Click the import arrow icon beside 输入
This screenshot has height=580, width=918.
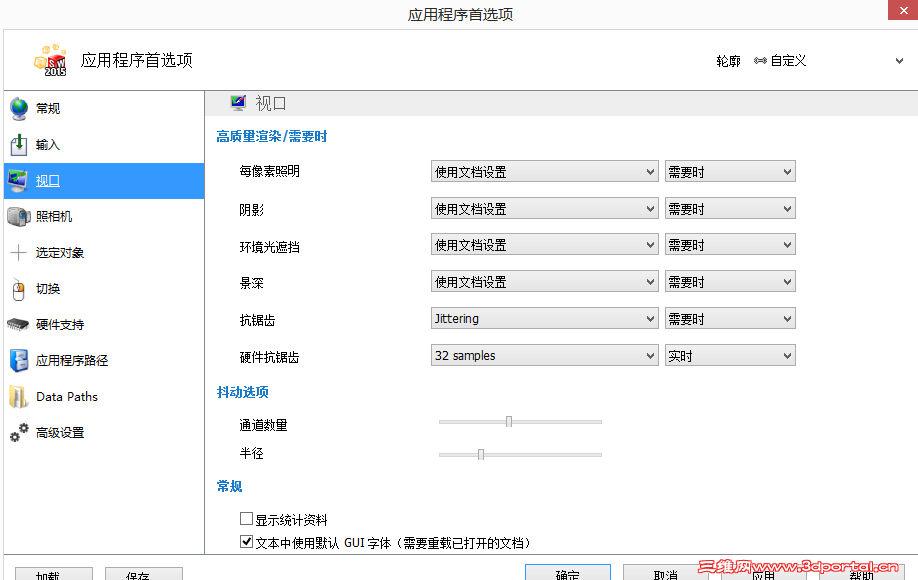click(x=19, y=145)
